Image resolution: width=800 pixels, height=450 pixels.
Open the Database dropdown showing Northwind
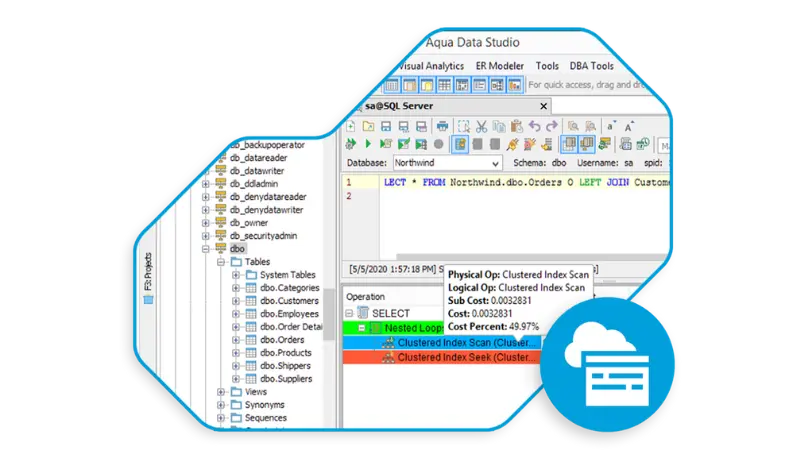coord(448,163)
